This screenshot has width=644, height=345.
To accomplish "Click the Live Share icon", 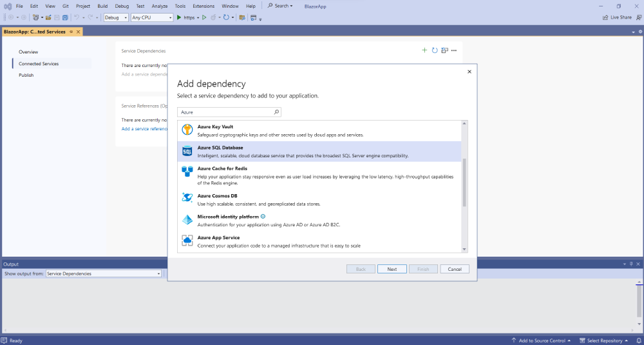I will tap(605, 17).
